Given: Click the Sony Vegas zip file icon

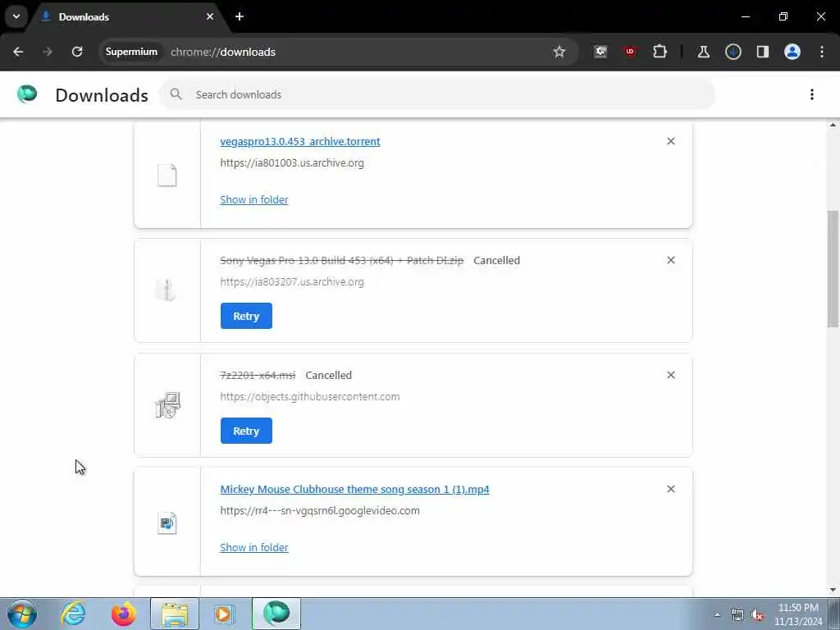Looking at the screenshot, I should (x=167, y=290).
